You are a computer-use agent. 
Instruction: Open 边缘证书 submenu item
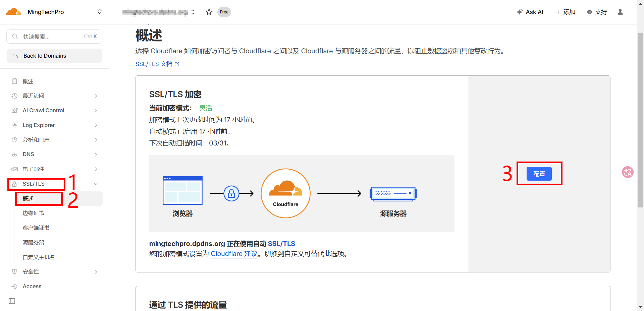pos(34,213)
